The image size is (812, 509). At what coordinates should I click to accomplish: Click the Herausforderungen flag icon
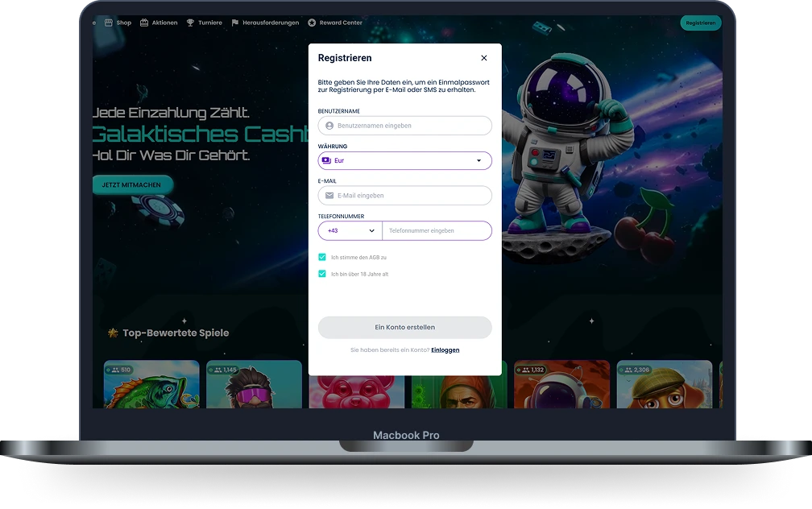(235, 23)
